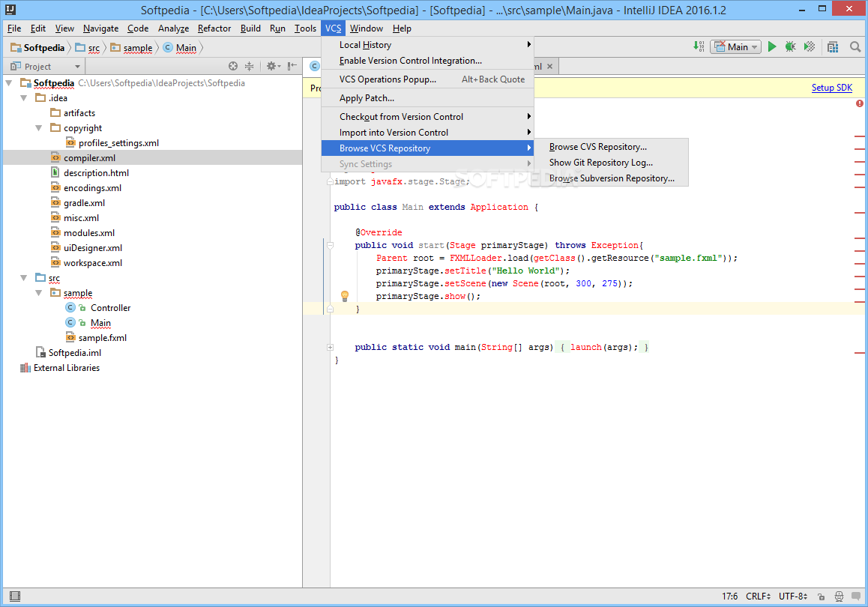Viewport: 868px width, 607px height.
Task: Change line separator via CRLF selector
Action: pos(758,597)
